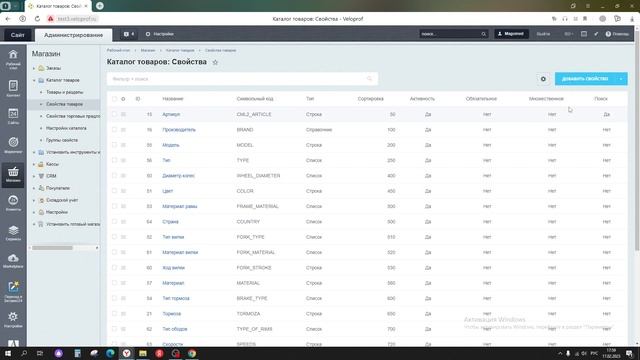Image resolution: width=640 pixels, height=360 pixels.
Task: Open the Сервисы layers icon in sidebar
Action: pos(13,233)
